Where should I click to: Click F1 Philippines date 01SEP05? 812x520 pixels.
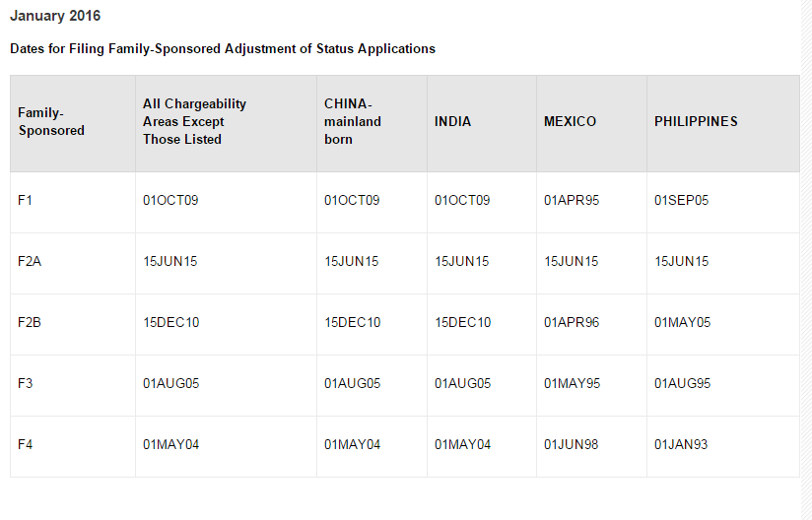pos(681,200)
